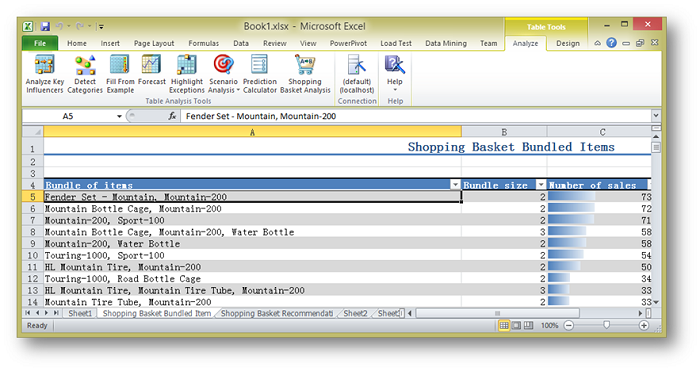Run the Highlight Exceptions tool
The width and height of the screenshot is (700, 371).
coord(187,74)
